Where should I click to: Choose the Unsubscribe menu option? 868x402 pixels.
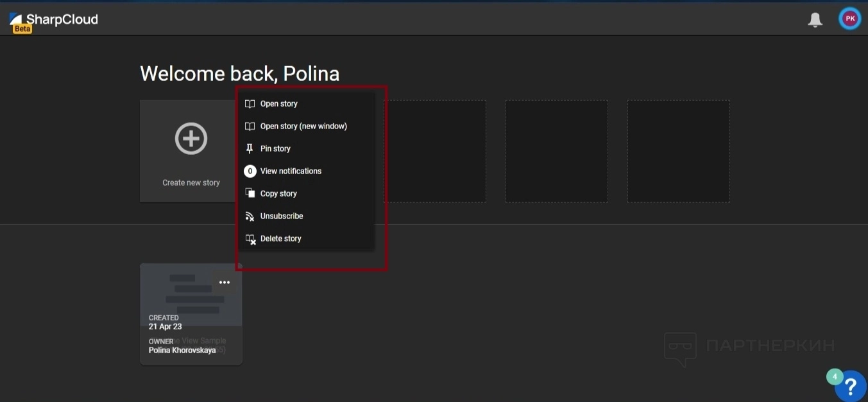pos(282,216)
